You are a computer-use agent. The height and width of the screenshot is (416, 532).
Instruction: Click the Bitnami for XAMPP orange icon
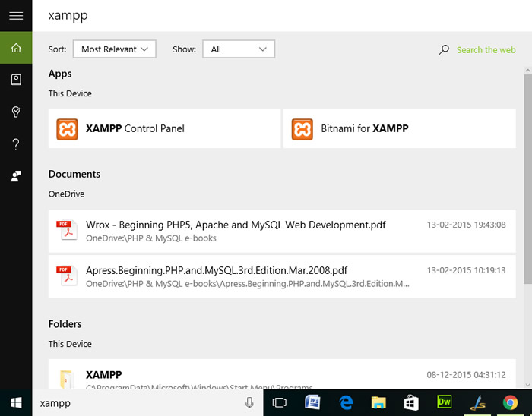click(x=302, y=129)
